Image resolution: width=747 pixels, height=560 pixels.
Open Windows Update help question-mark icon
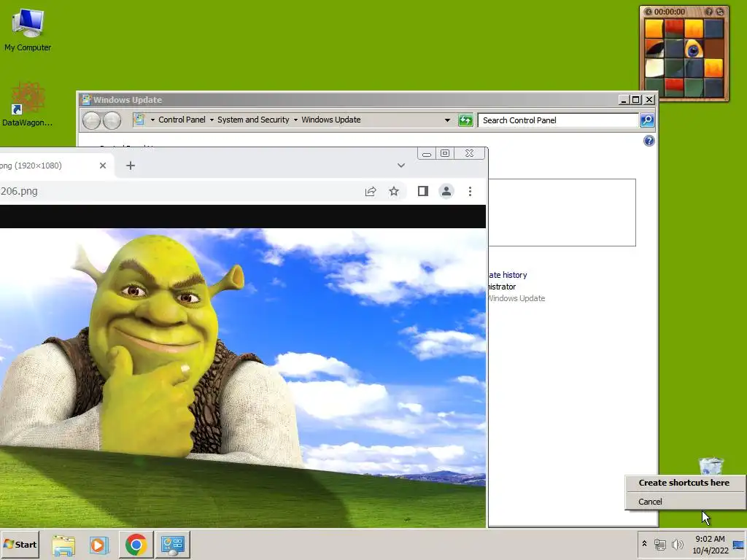click(649, 141)
